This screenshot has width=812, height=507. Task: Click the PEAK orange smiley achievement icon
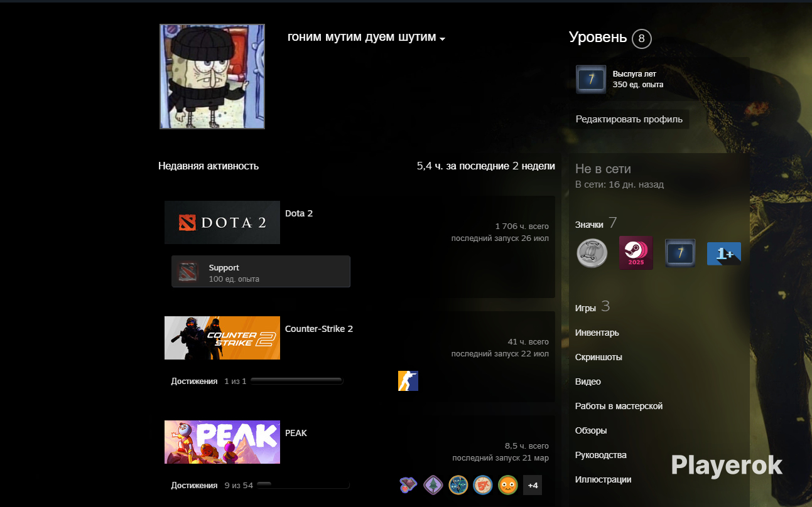508,485
